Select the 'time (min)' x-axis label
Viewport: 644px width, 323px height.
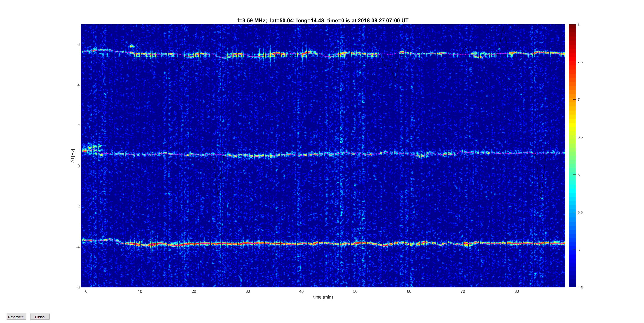pyautogui.click(x=323, y=297)
